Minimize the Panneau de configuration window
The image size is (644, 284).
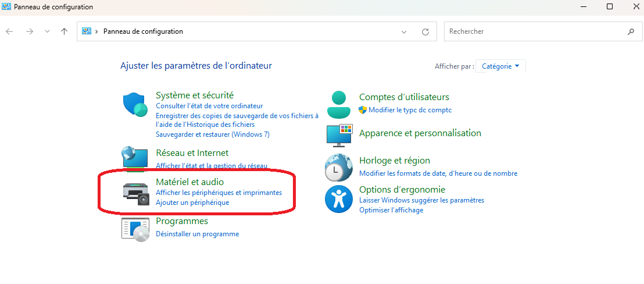[584, 6]
